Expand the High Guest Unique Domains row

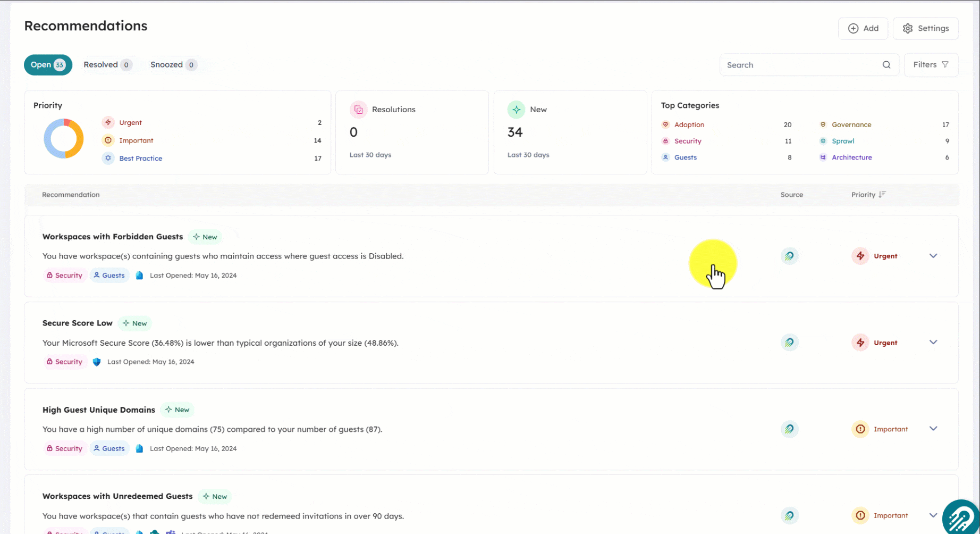933,428
